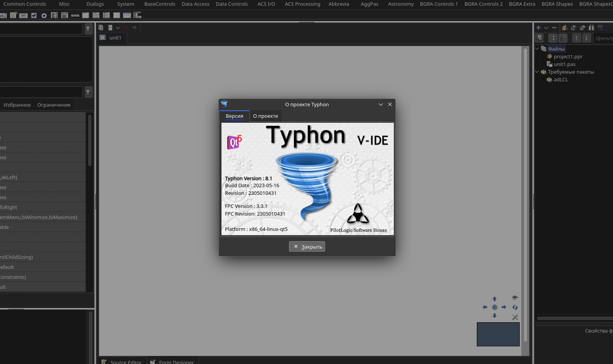Click the Qt5 logo in About dialog

(x=234, y=142)
